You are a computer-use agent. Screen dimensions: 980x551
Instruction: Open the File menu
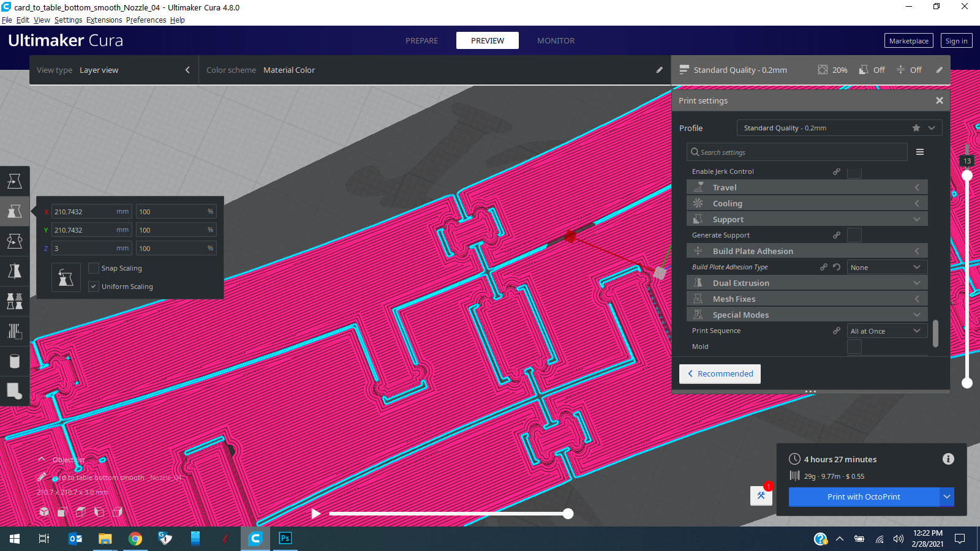pos(7,20)
